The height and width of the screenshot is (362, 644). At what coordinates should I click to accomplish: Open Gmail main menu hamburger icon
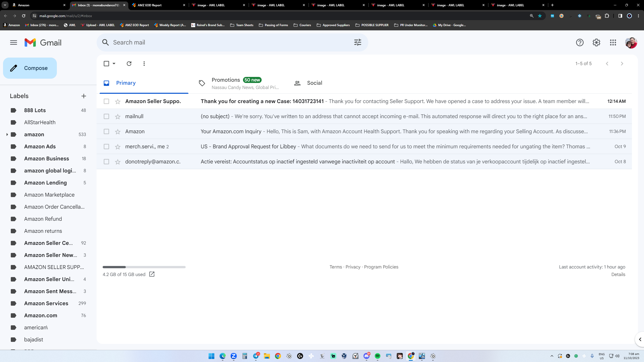[14, 42]
